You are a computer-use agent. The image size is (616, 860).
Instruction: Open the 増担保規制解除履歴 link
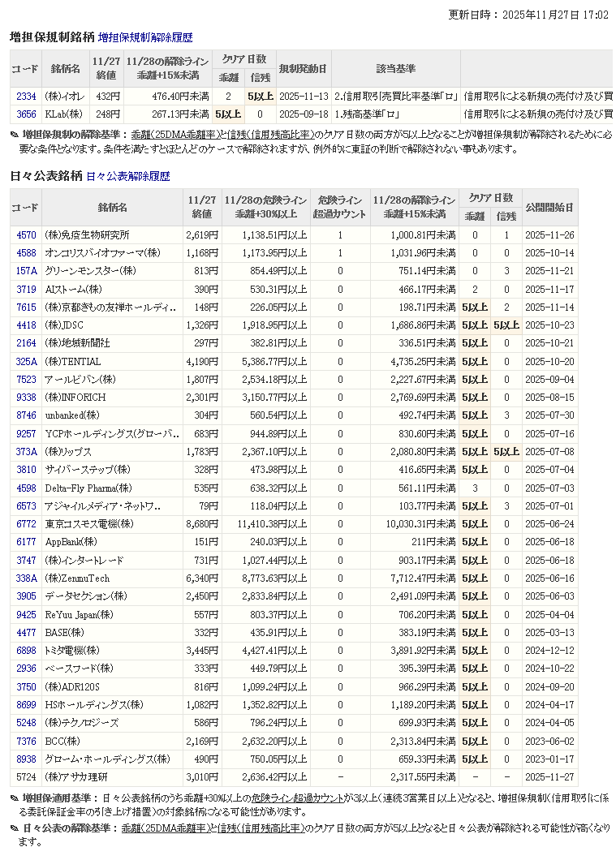point(145,37)
